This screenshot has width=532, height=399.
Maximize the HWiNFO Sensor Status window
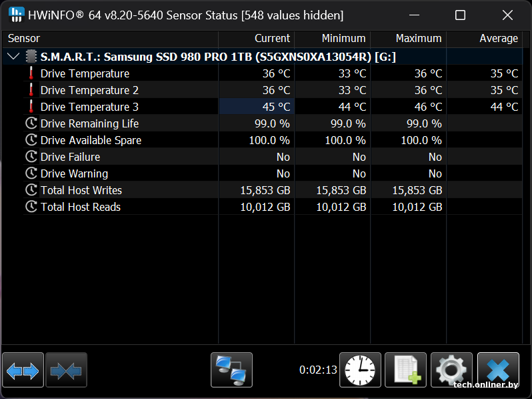(460, 15)
